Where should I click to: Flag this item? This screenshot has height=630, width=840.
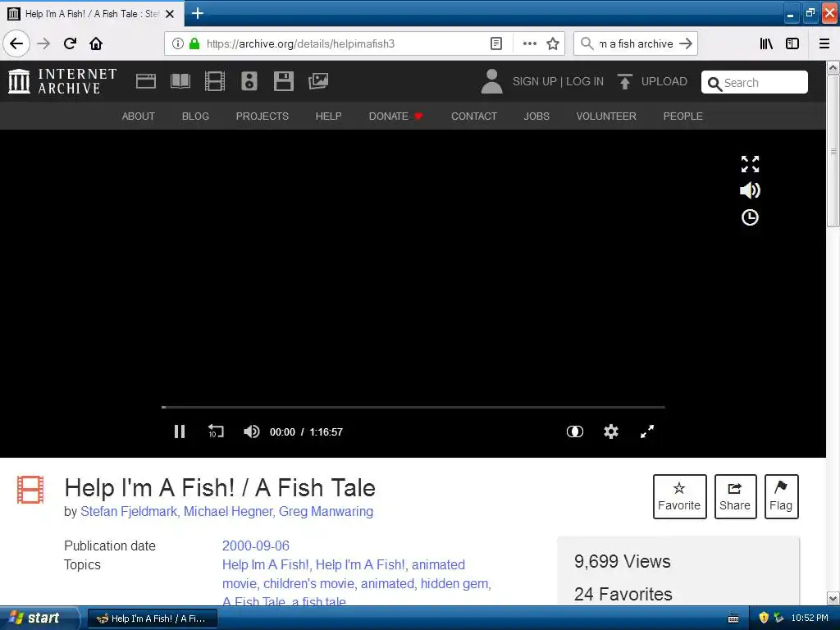(x=781, y=496)
